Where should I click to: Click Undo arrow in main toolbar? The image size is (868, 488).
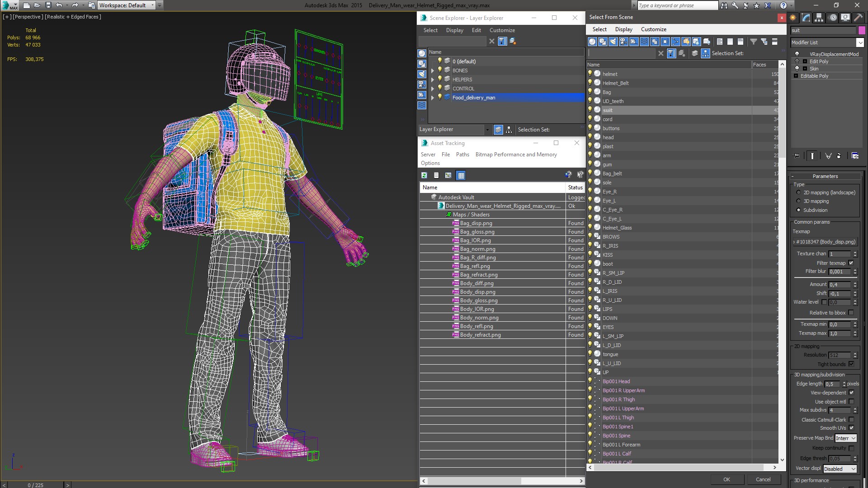[x=59, y=5]
